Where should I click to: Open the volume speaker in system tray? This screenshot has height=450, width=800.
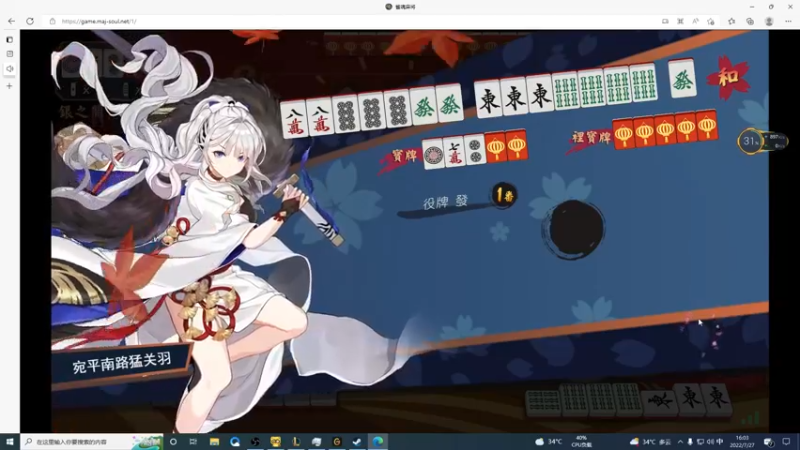710,442
